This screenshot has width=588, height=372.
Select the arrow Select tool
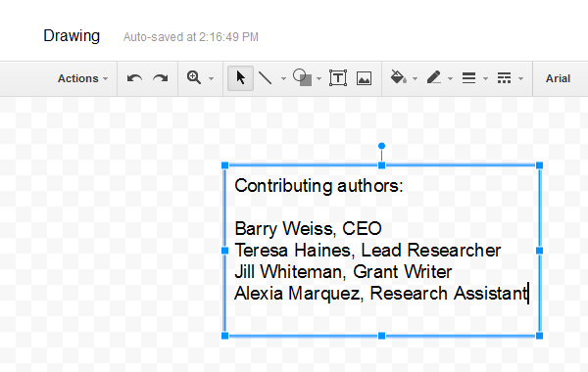pos(240,78)
